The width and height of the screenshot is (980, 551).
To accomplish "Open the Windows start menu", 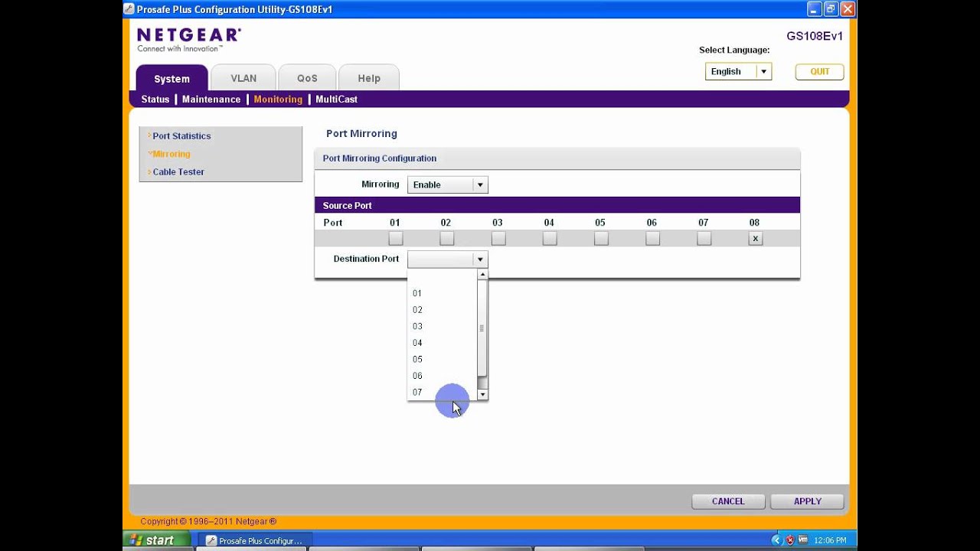I will coord(155,540).
